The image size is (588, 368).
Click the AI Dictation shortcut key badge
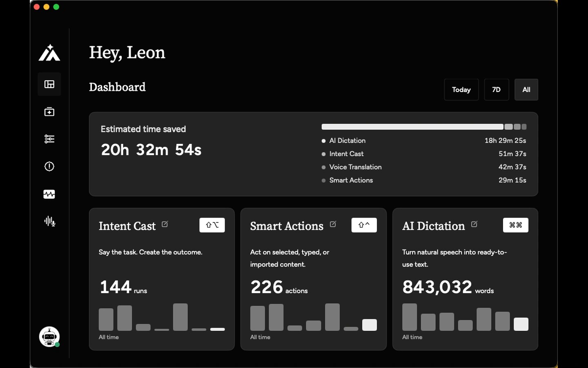click(x=516, y=225)
